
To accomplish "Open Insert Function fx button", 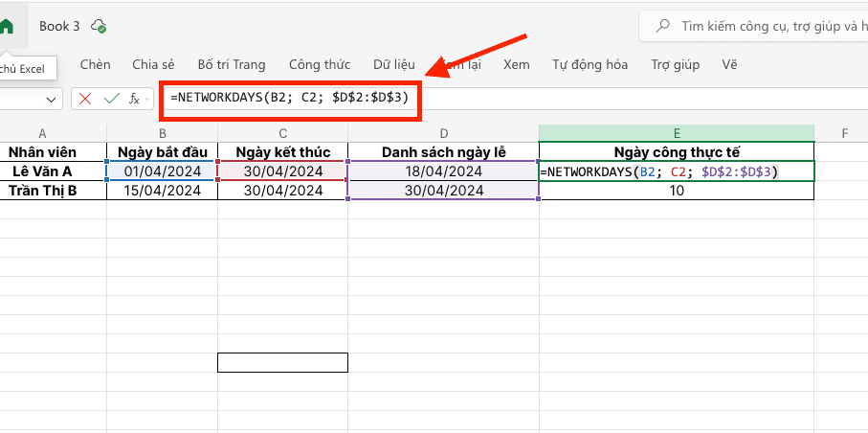I will [x=134, y=100].
